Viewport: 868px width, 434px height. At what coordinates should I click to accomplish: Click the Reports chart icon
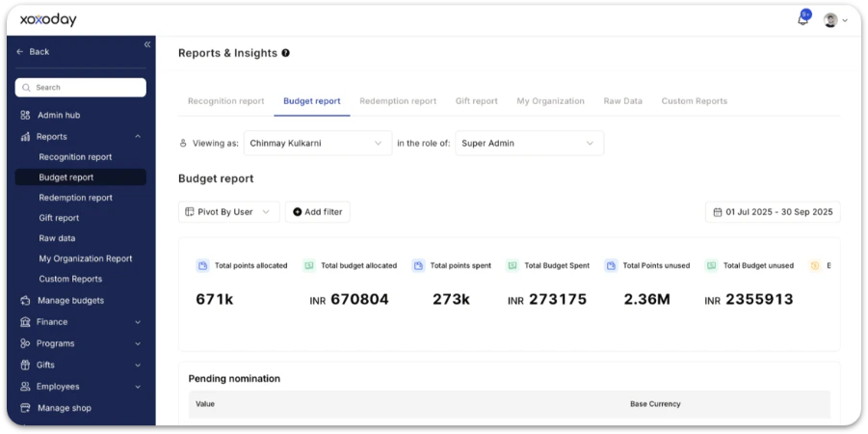click(x=25, y=137)
